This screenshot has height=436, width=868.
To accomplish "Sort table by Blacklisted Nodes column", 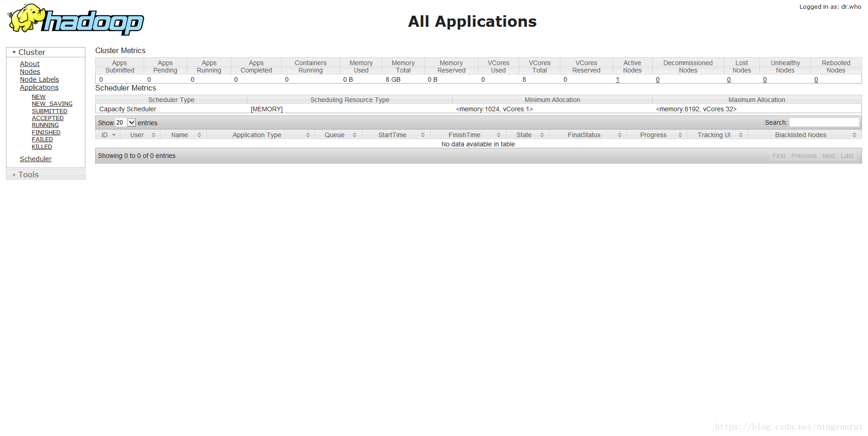I will click(x=805, y=135).
